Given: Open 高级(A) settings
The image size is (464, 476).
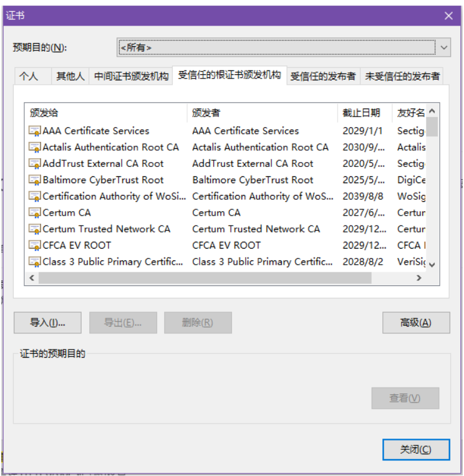Looking at the screenshot, I should point(416,322).
